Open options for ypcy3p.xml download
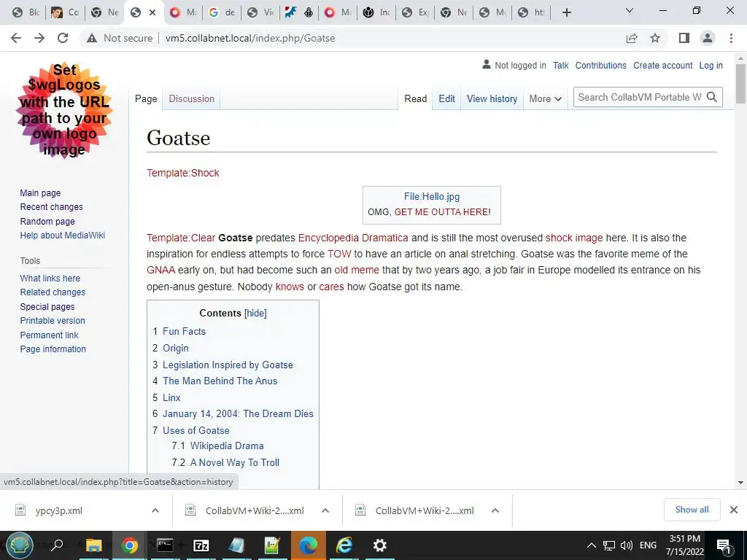This screenshot has height=560, width=747. coord(155,510)
